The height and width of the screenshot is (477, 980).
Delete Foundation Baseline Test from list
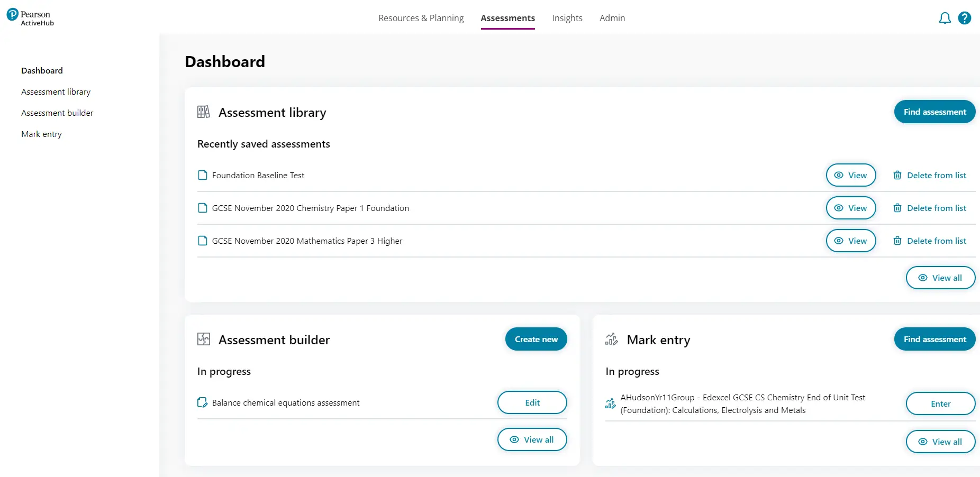click(929, 175)
